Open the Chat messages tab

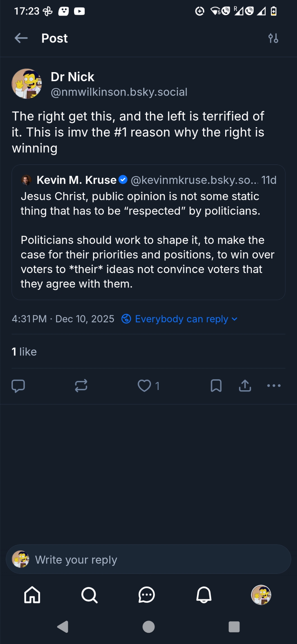[147, 595]
